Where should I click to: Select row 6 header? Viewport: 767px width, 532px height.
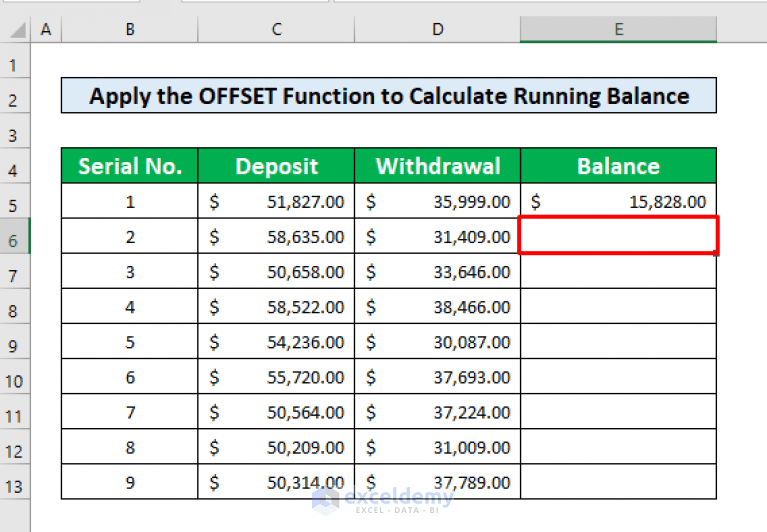[x=15, y=236]
